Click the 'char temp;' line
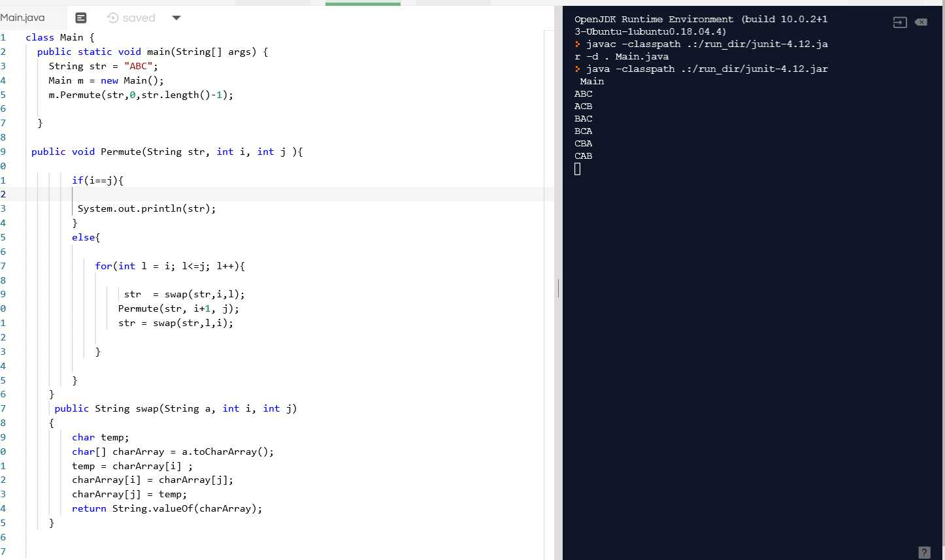This screenshot has height=560, width=945. pos(101,437)
